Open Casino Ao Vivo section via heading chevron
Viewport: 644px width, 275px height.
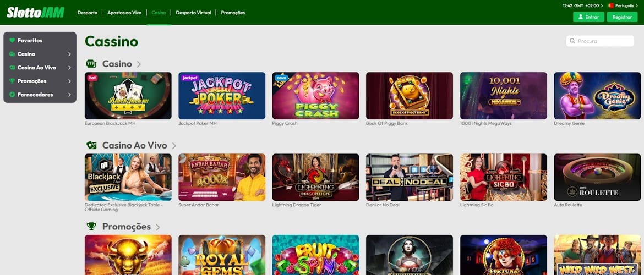pos(174,146)
